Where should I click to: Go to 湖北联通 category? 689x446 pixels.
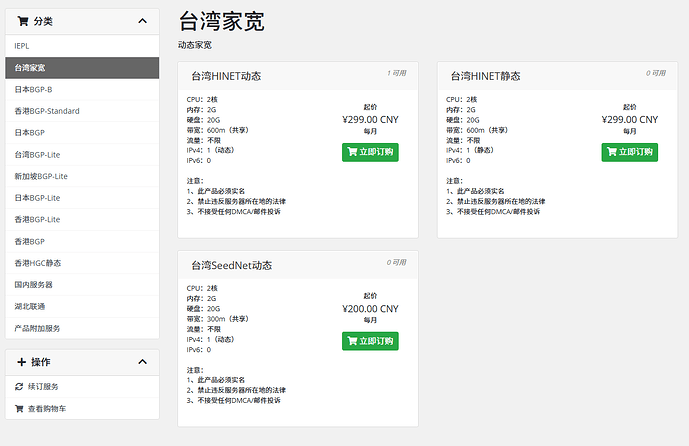(x=82, y=306)
